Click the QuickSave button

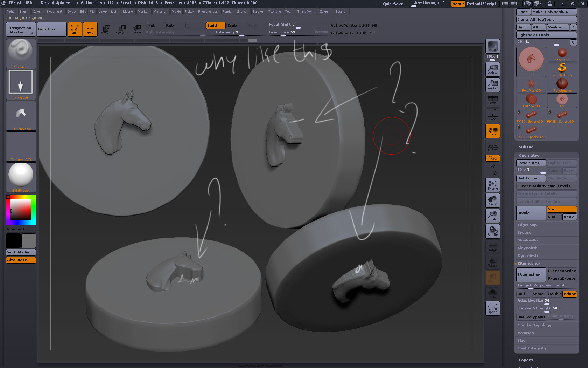pos(393,4)
